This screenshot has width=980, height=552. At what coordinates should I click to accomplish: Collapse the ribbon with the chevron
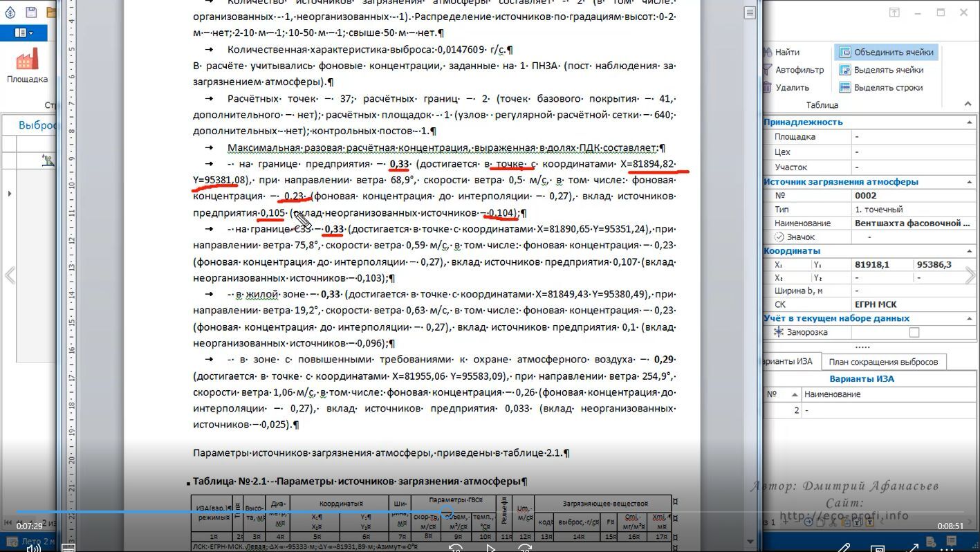click(x=968, y=104)
